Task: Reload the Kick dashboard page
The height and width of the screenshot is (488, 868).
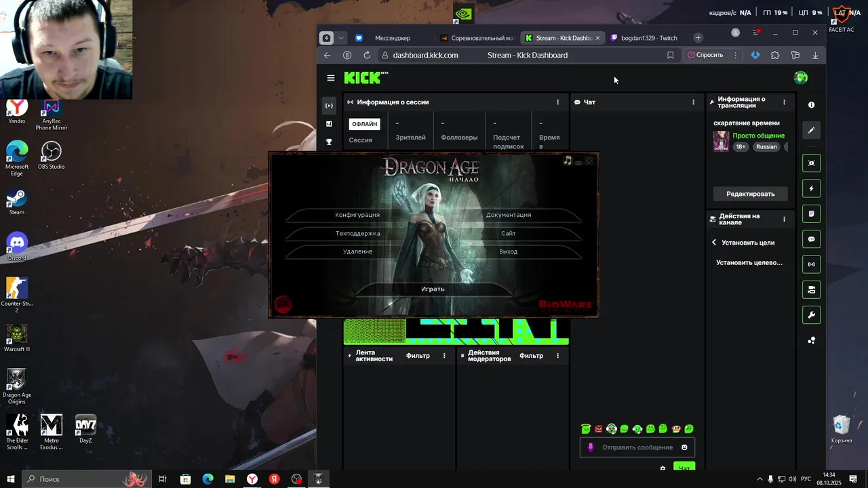Action: [x=367, y=55]
